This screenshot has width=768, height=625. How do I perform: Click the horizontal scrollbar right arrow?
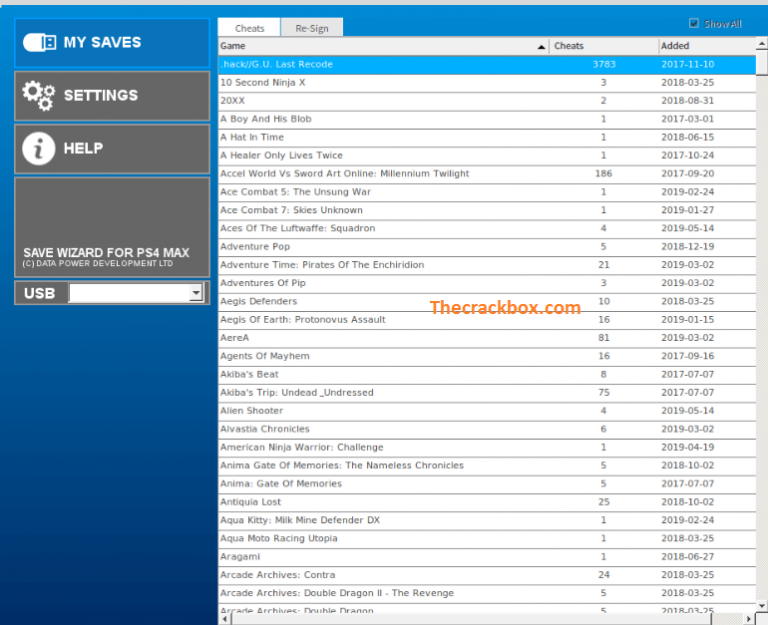coord(749,619)
